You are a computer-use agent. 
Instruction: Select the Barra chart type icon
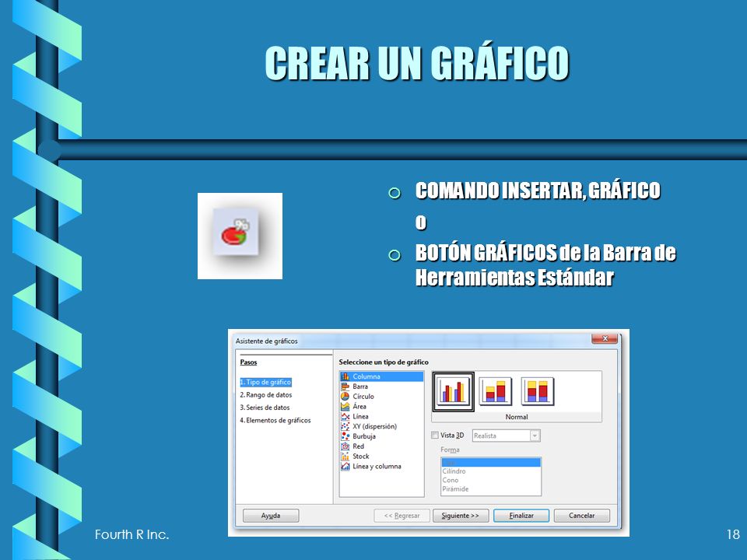pyautogui.click(x=345, y=387)
